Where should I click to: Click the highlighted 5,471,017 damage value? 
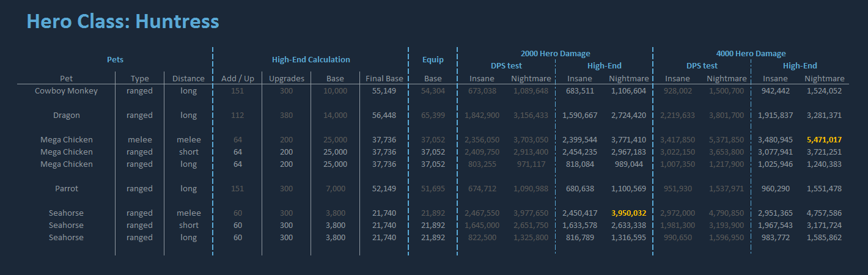[x=824, y=140]
